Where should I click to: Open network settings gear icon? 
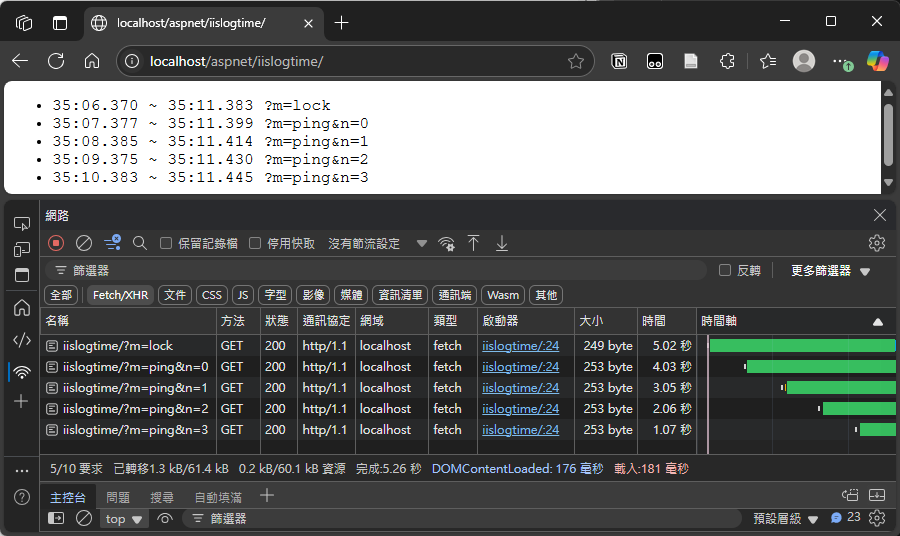[x=877, y=243]
